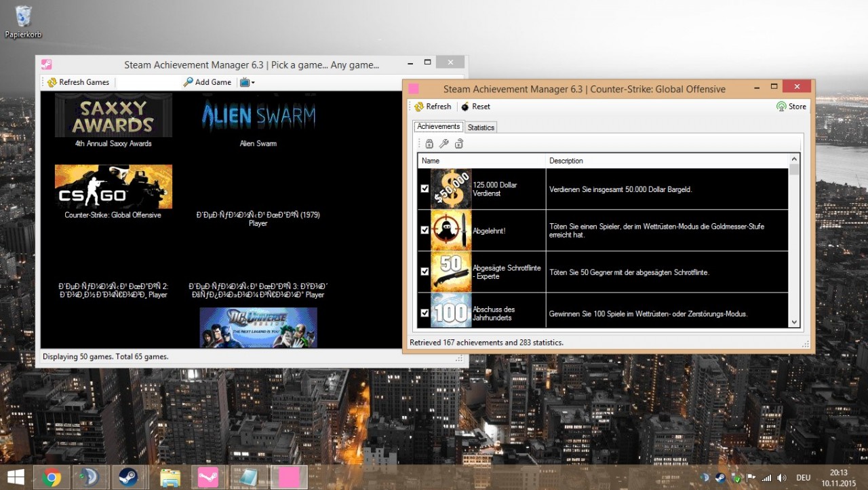The image size is (868, 490).
Task: Open the network signal tray icon
Action: point(766,478)
